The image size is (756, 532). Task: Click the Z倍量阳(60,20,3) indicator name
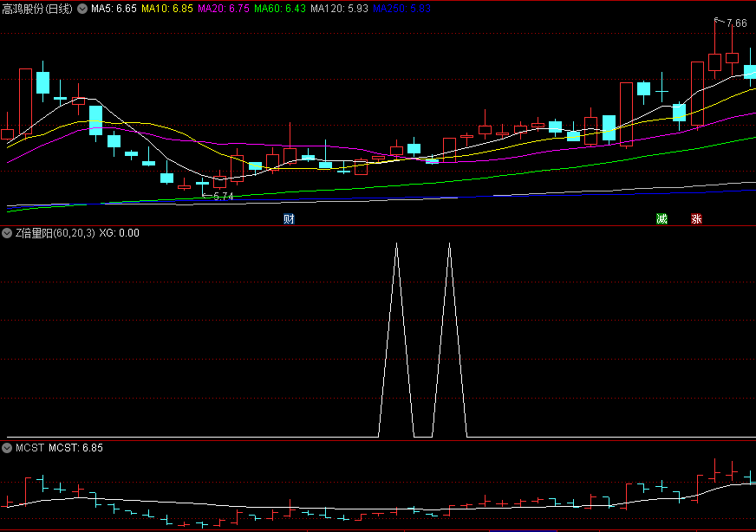tap(55, 233)
